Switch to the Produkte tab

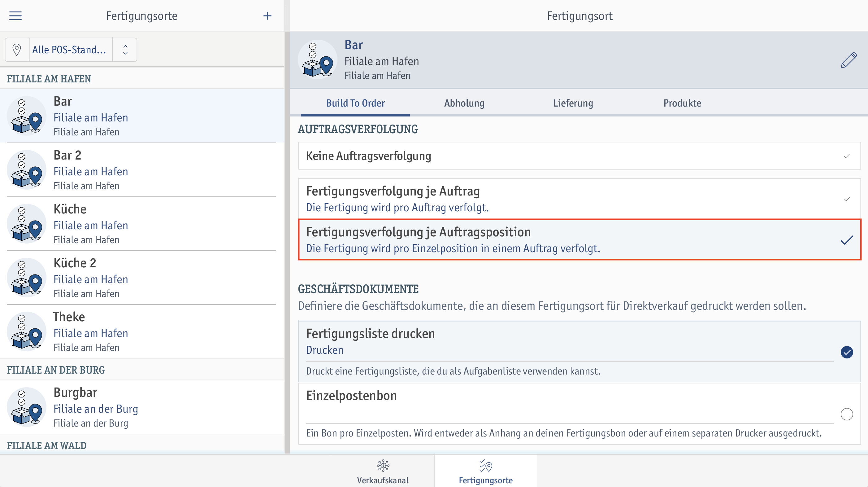682,103
